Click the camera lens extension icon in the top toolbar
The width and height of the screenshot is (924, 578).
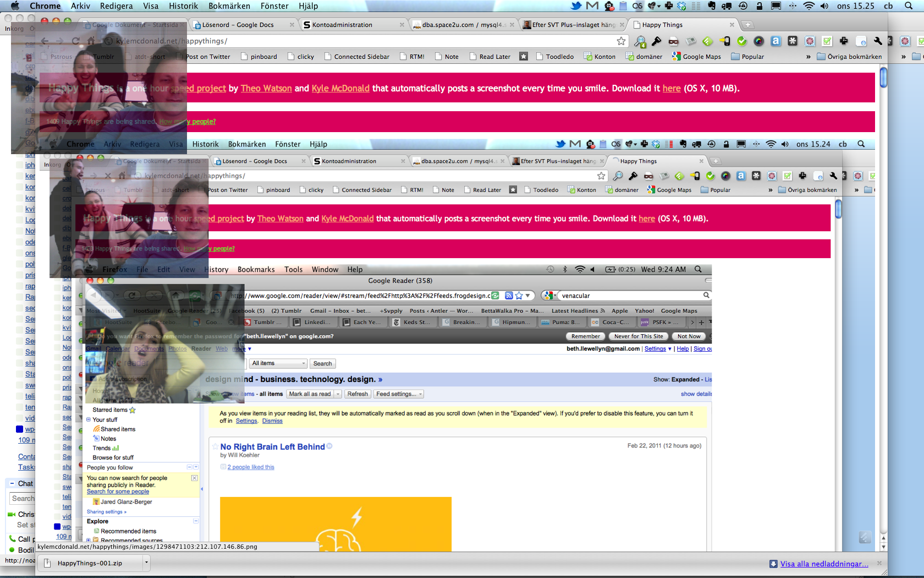(x=758, y=41)
